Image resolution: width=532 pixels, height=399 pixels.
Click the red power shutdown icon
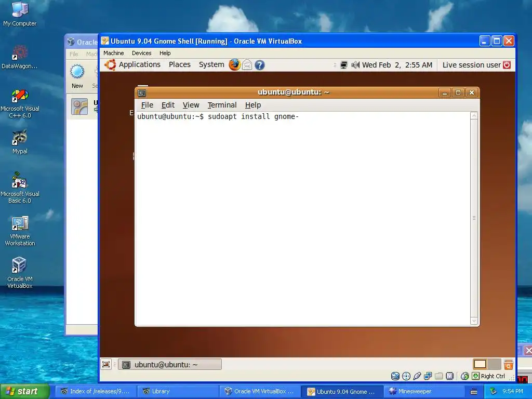point(507,65)
